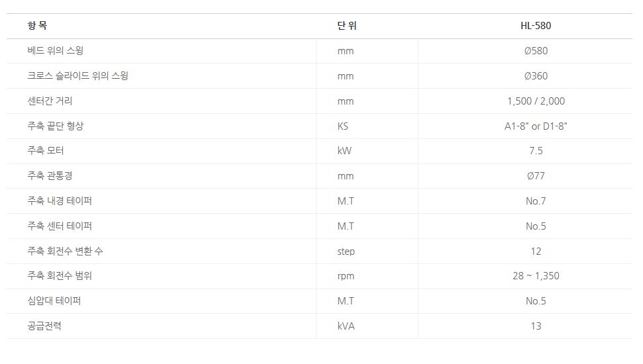
Task: Select the 28 ~ 1,350 rpm range value
Action: coord(536,276)
